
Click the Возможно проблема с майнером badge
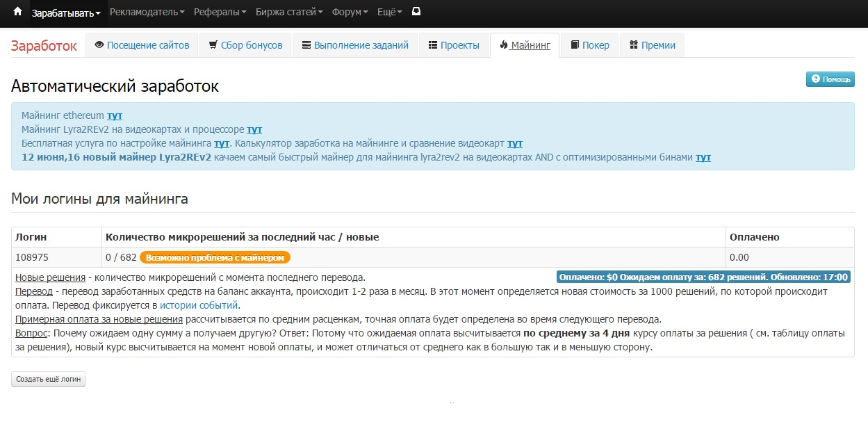(215, 257)
